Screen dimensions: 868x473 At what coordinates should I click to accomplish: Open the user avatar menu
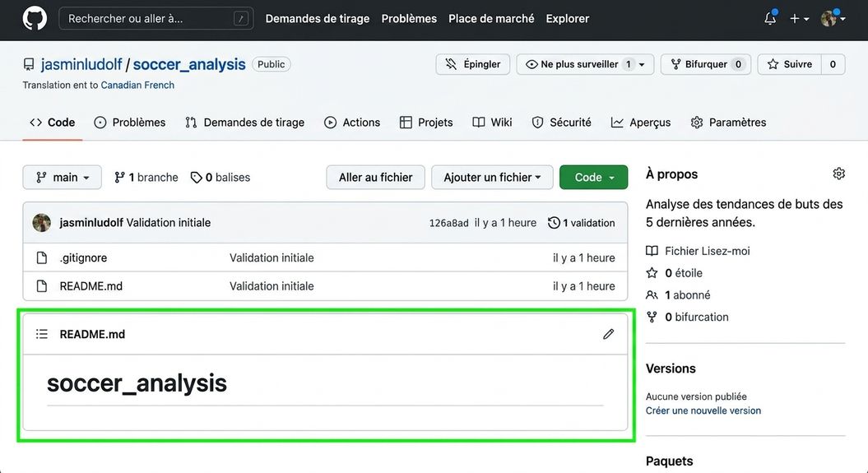833,18
